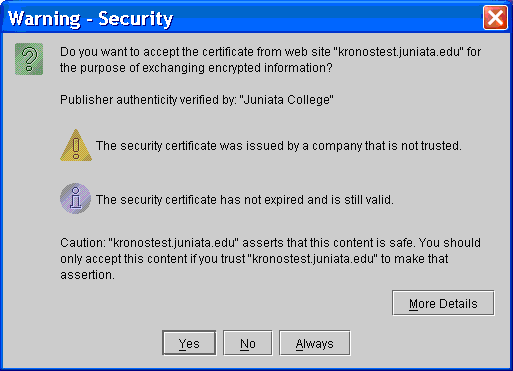Click the "Do you want to accept" question line
The image size is (513, 371).
pos(270,52)
